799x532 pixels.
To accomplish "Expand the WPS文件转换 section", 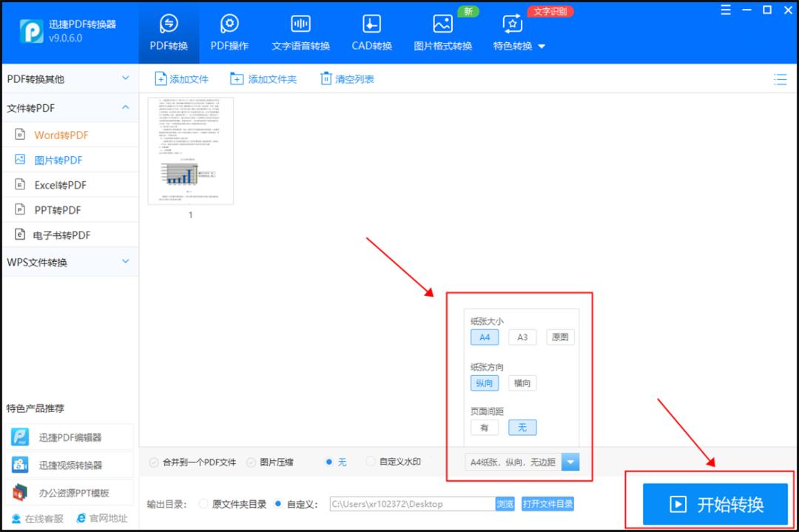I will point(70,262).
